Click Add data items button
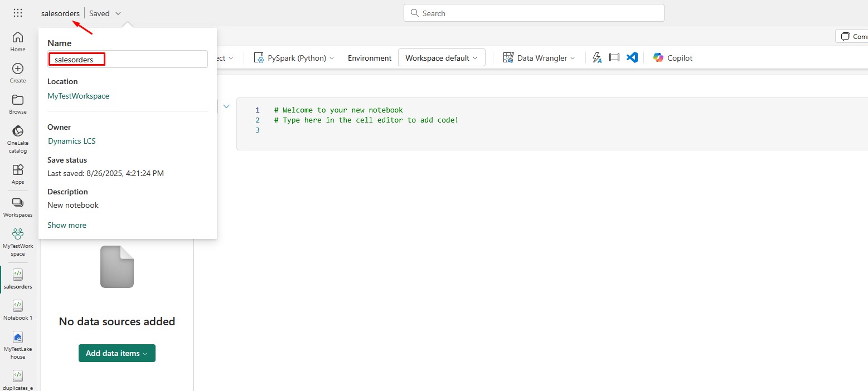The image size is (868, 391). 117,353
